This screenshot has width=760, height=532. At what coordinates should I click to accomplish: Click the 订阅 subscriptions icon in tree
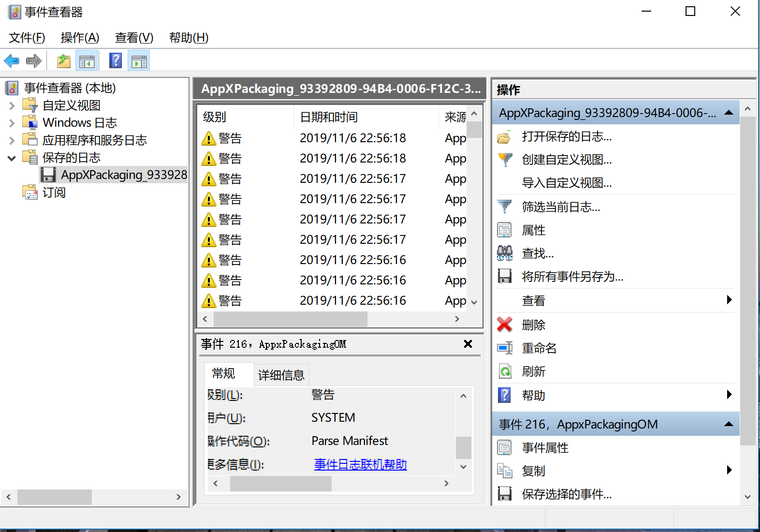click(x=30, y=192)
